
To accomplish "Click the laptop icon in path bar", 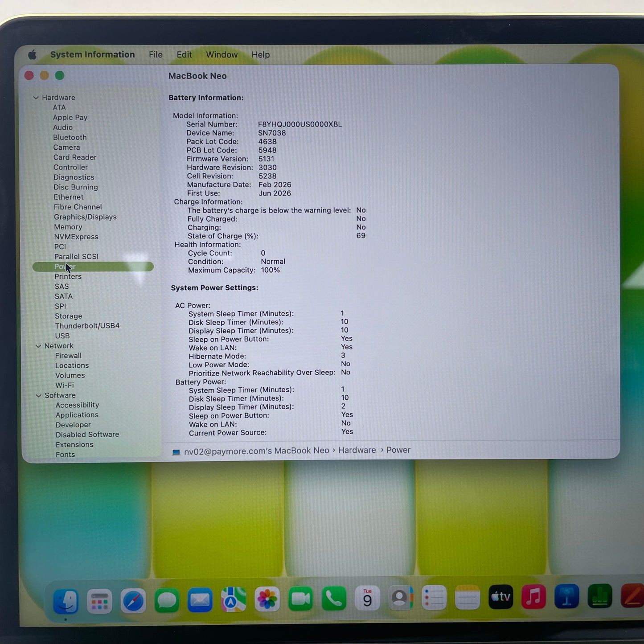I will click(x=176, y=452).
